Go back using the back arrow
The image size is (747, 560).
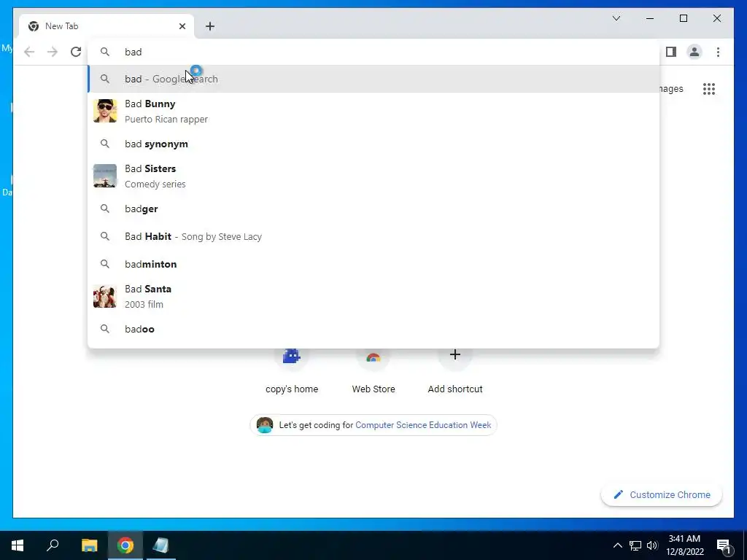click(x=29, y=52)
